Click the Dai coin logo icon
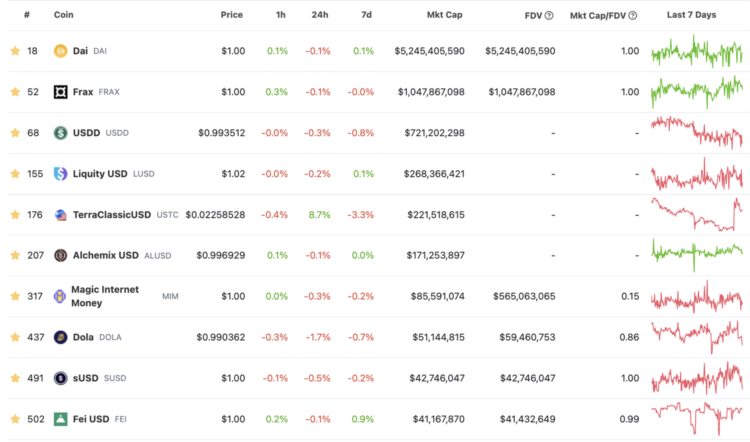This screenshot has width=750, height=442. pos(60,51)
